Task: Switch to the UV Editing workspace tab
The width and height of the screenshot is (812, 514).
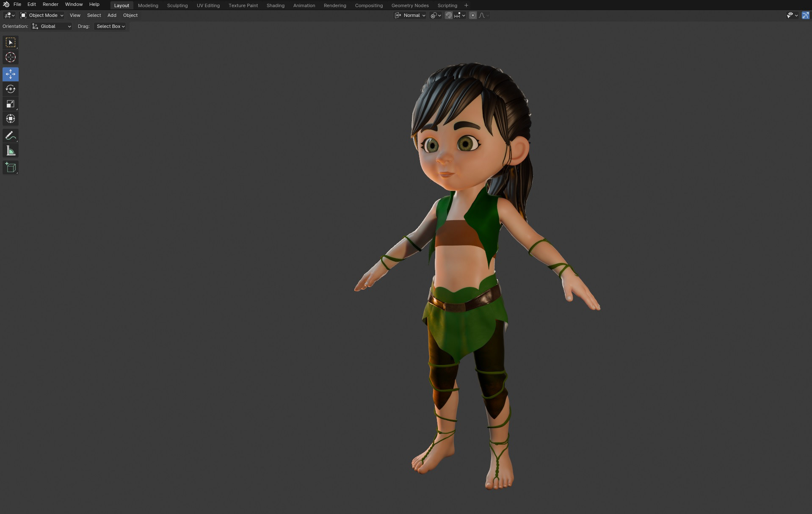Action: pos(208,6)
